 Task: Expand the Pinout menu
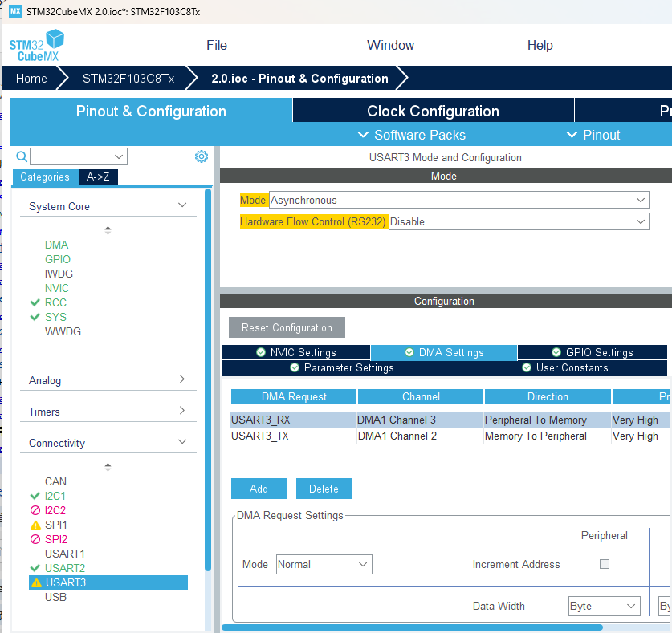593,135
